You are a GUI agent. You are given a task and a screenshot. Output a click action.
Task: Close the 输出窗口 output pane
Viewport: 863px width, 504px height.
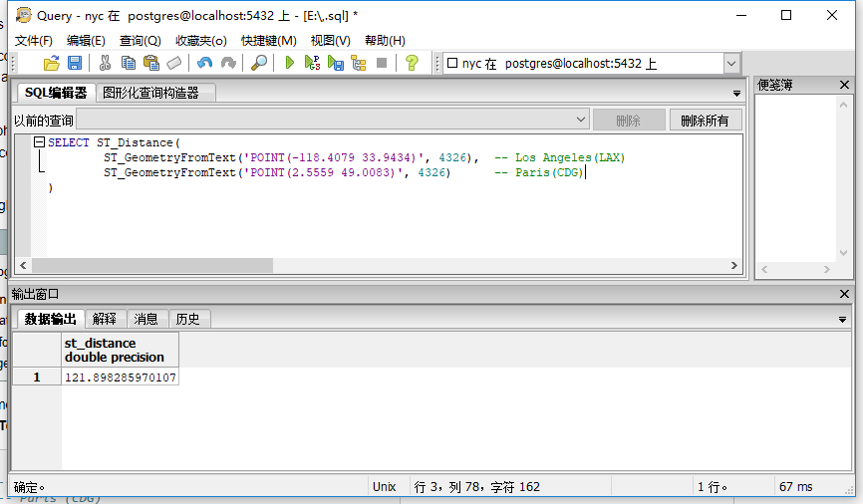coord(844,294)
